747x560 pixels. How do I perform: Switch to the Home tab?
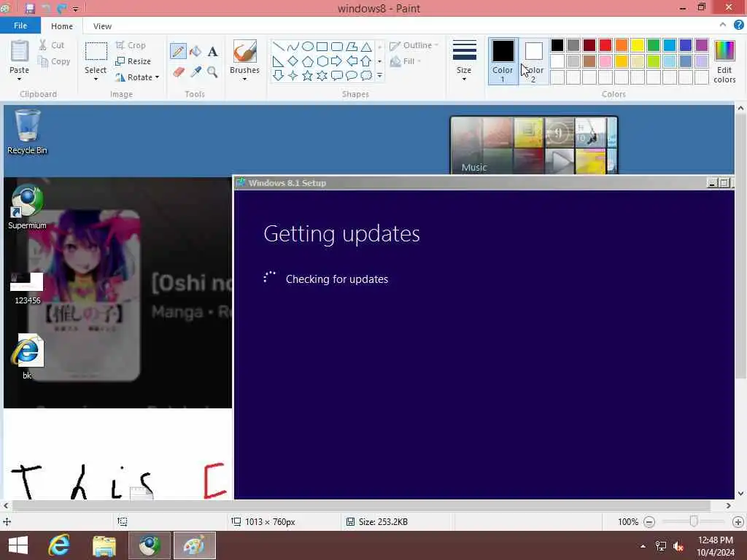tap(62, 26)
